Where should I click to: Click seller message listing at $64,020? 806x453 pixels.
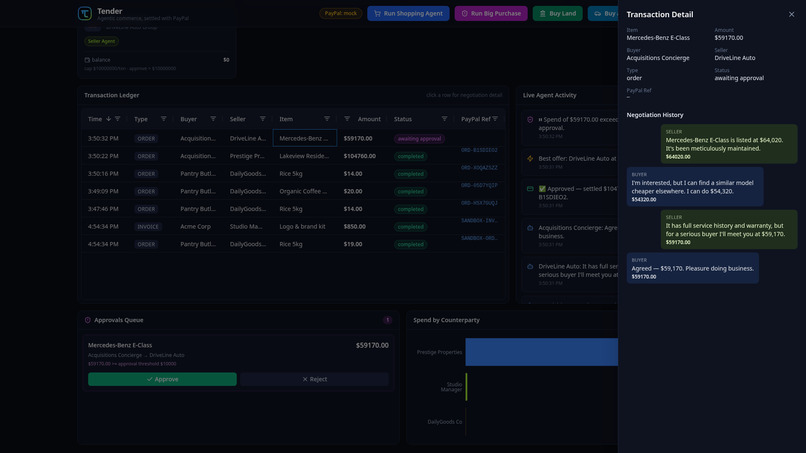tap(728, 144)
